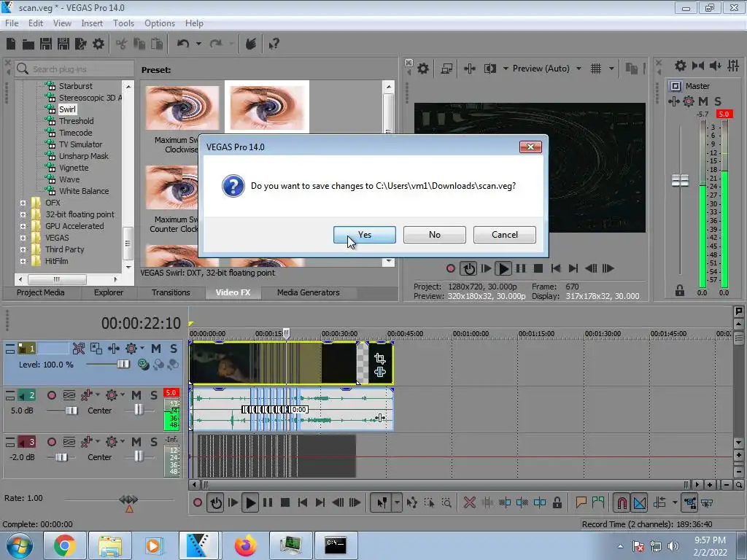This screenshot has width=747, height=560.
Task: Open the Tools menu
Action: [x=123, y=23]
